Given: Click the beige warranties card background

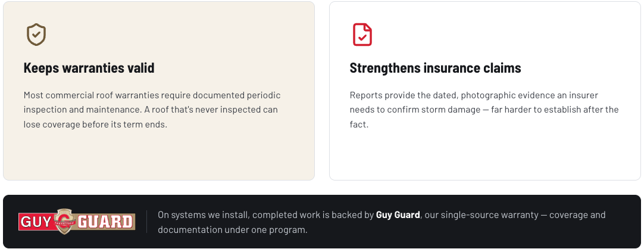Looking at the screenshot, I should point(159,91).
